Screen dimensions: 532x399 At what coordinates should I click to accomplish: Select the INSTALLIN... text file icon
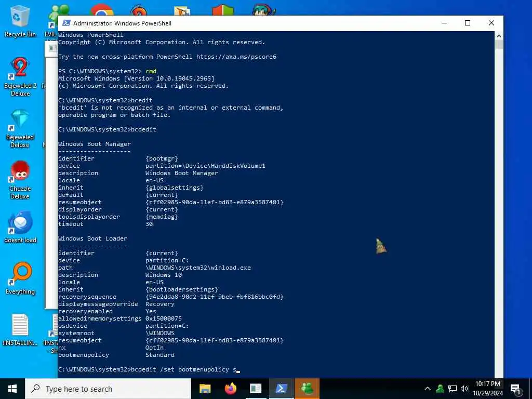coord(20,330)
